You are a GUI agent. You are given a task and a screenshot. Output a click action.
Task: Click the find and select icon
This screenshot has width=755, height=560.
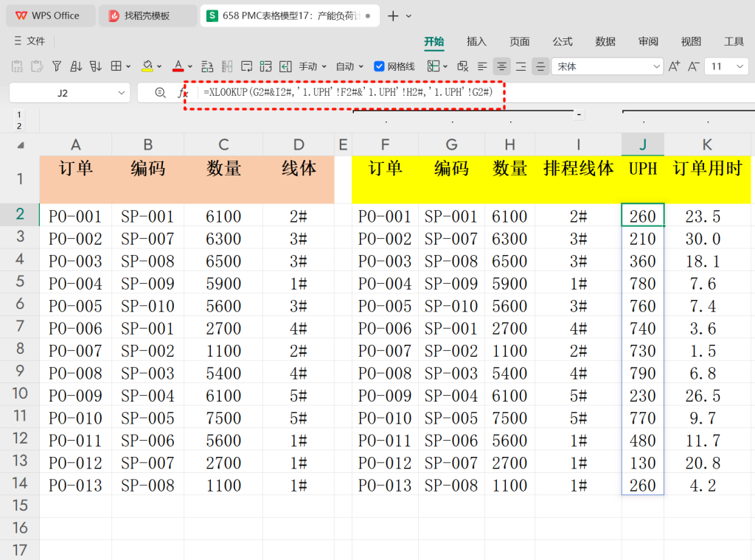(x=463, y=66)
